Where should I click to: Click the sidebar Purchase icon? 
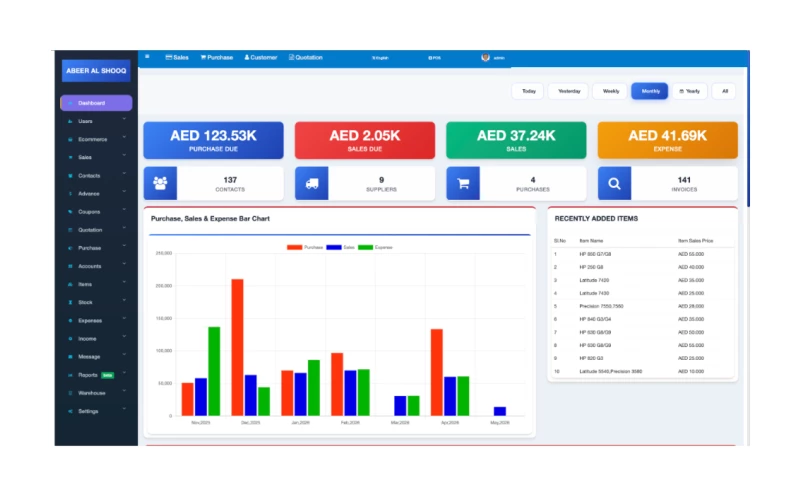tap(70, 248)
